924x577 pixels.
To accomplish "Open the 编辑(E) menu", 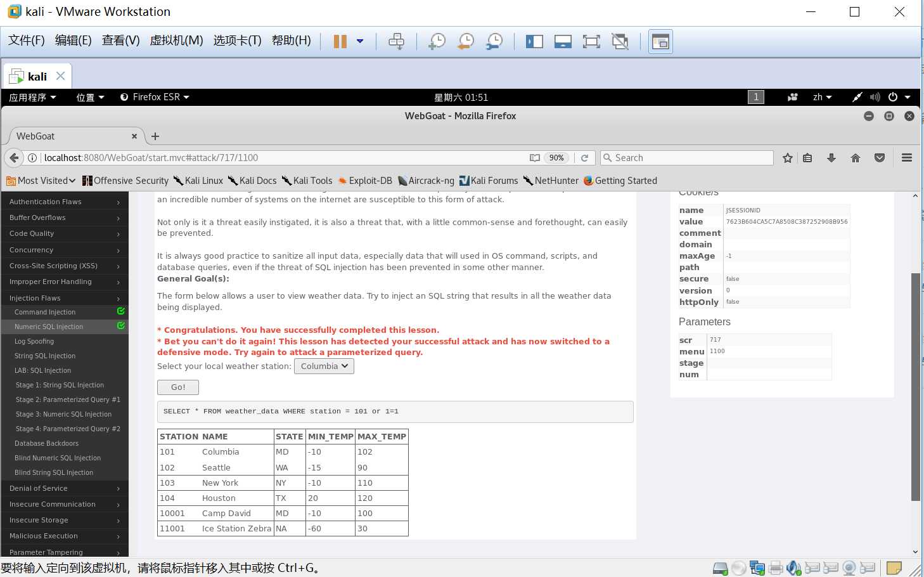I will (x=74, y=41).
